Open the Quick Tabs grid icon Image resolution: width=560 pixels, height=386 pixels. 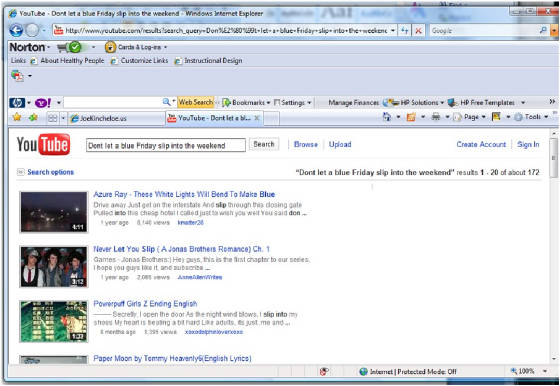[52, 118]
